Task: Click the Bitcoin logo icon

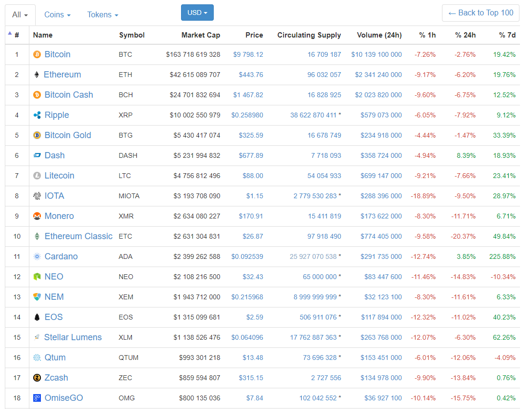Action: (x=37, y=54)
